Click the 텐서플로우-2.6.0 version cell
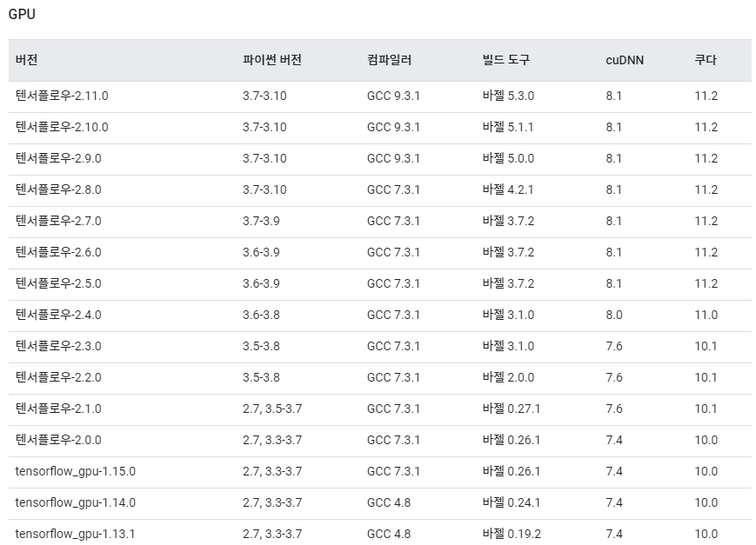 (x=58, y=252)
